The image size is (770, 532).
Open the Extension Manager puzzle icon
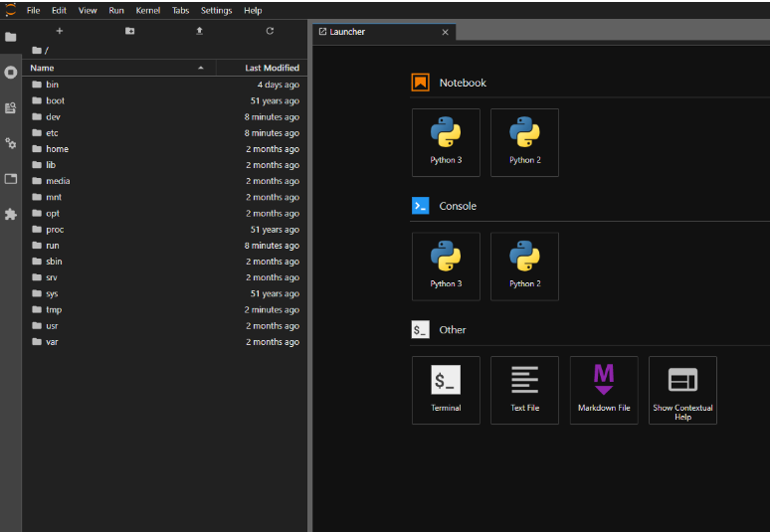coord(11,214)
